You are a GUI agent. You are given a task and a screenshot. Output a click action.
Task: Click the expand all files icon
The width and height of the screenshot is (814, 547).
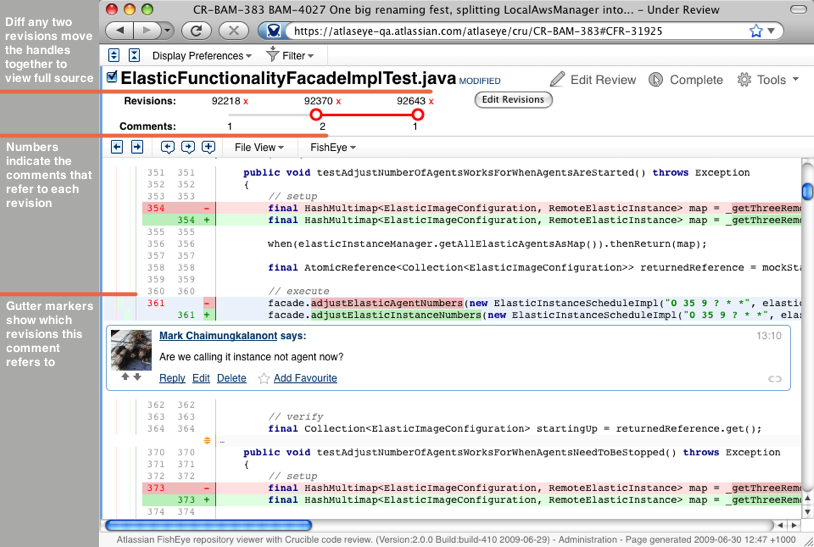click(x=114, y=55)
